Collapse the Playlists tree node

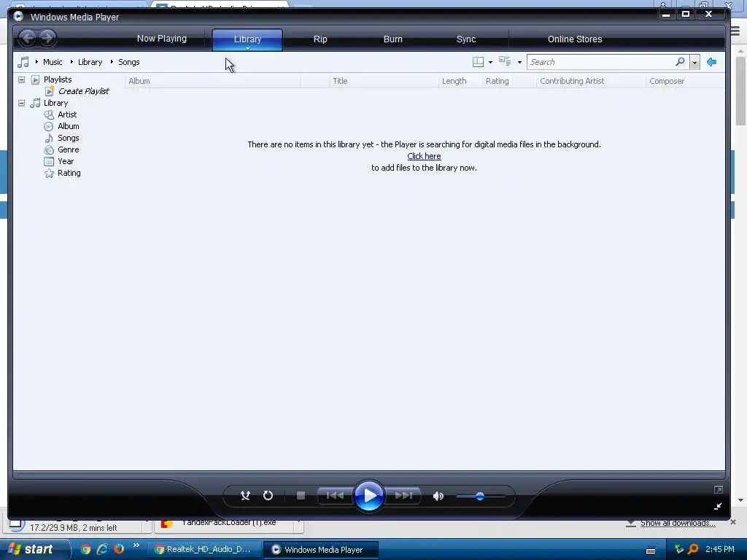coord(21,79)
